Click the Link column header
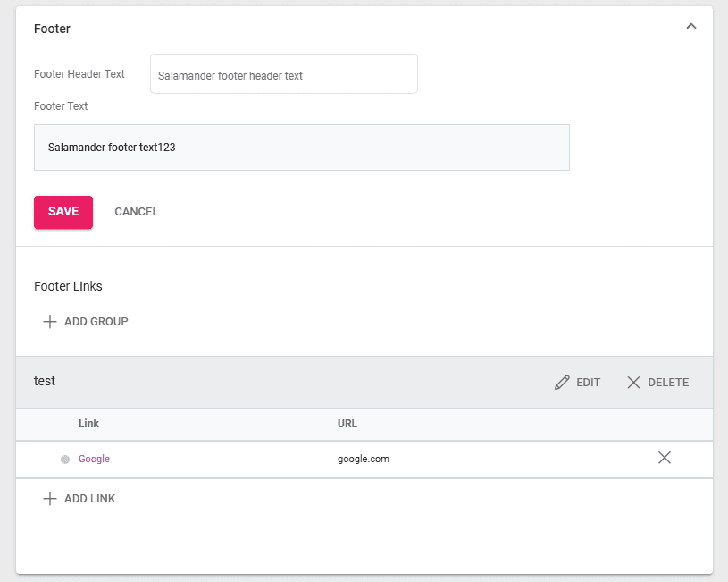Image resolution: width=728 pixels, height=582 pixels. pos(88,424)
